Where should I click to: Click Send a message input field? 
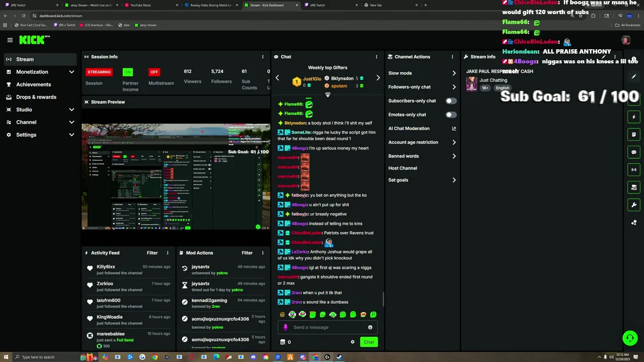(328, 327)
